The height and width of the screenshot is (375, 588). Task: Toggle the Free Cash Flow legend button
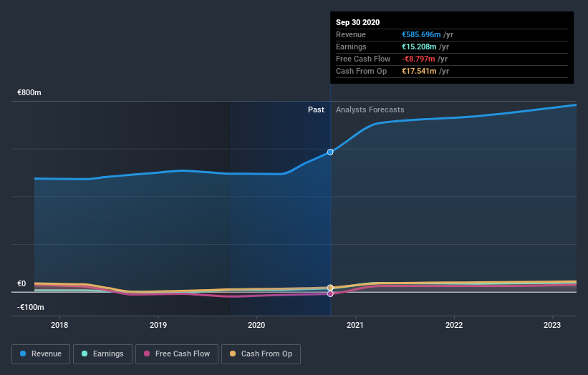click(x=177, y=354)
